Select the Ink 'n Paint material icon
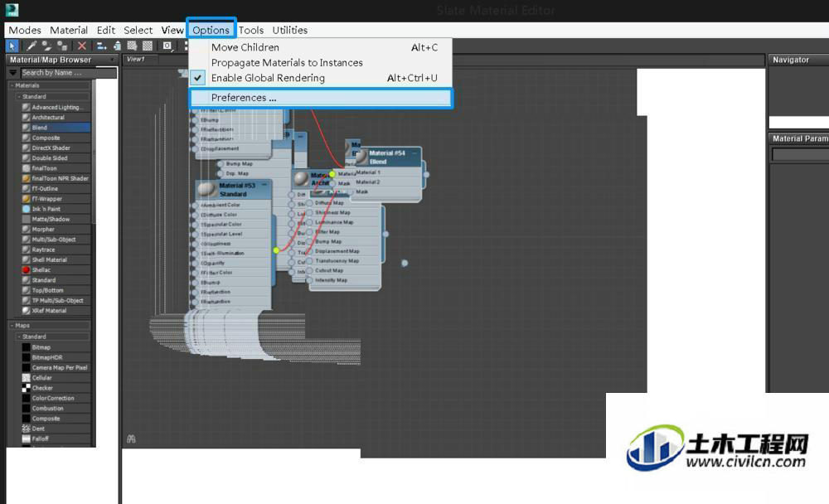The image size is (829, 504). tap(26, 209)
